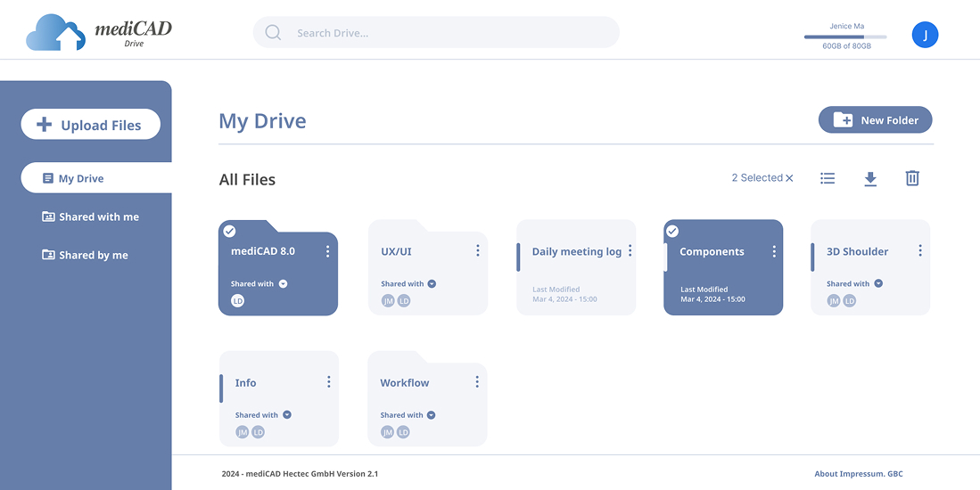Create a New Folder
Viewport: 980px width, 490px height.
pos(875,120)
